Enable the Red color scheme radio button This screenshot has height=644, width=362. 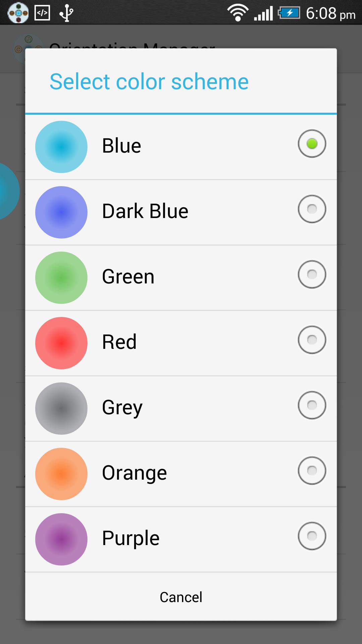point(312,340)
